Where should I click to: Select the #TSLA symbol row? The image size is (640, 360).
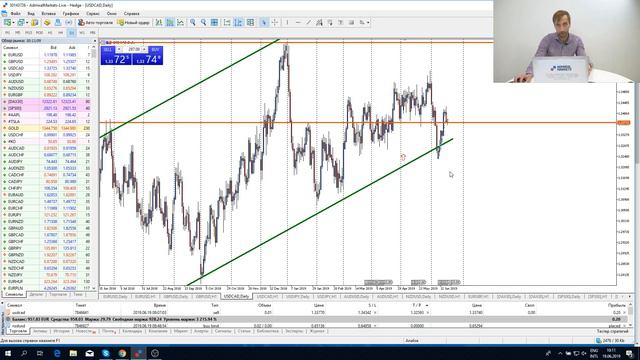coord(46,122)
